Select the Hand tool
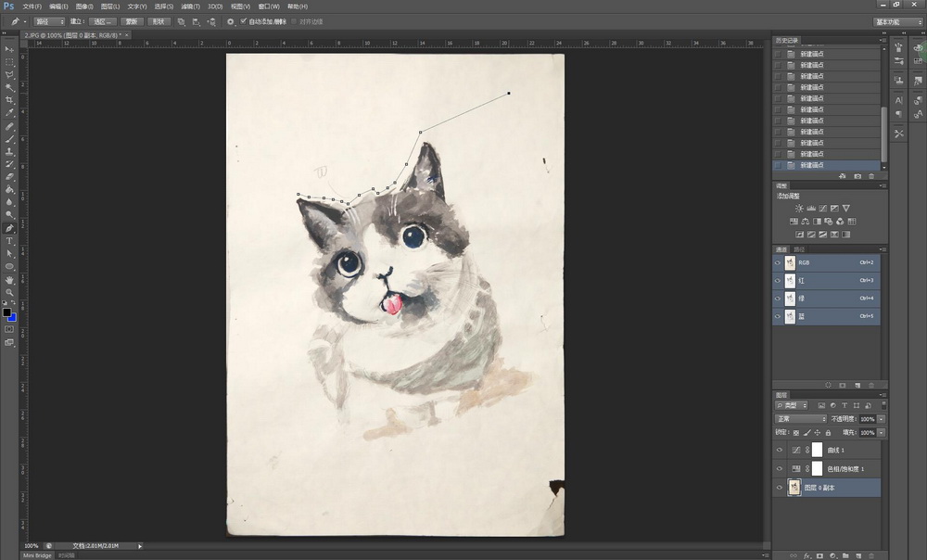This screenshot has width=927, height=560. coord(9,280)
